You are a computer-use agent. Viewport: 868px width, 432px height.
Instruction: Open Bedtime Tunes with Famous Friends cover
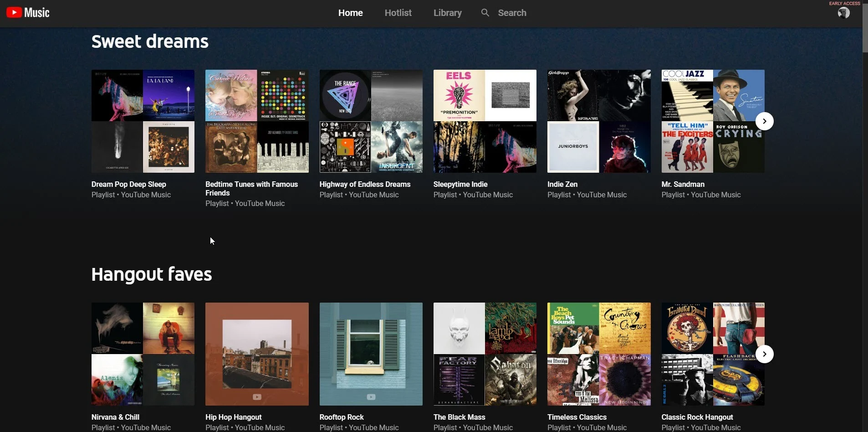click(257, 121)
